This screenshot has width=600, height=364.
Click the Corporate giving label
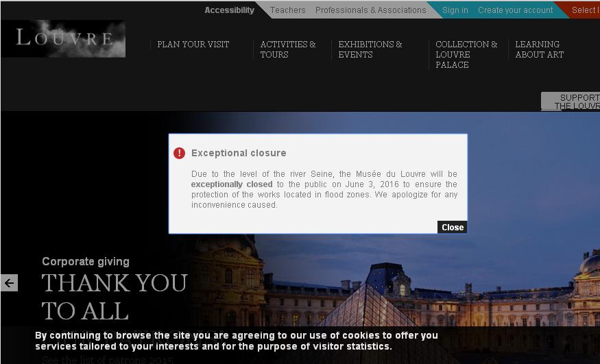point(86,262)
